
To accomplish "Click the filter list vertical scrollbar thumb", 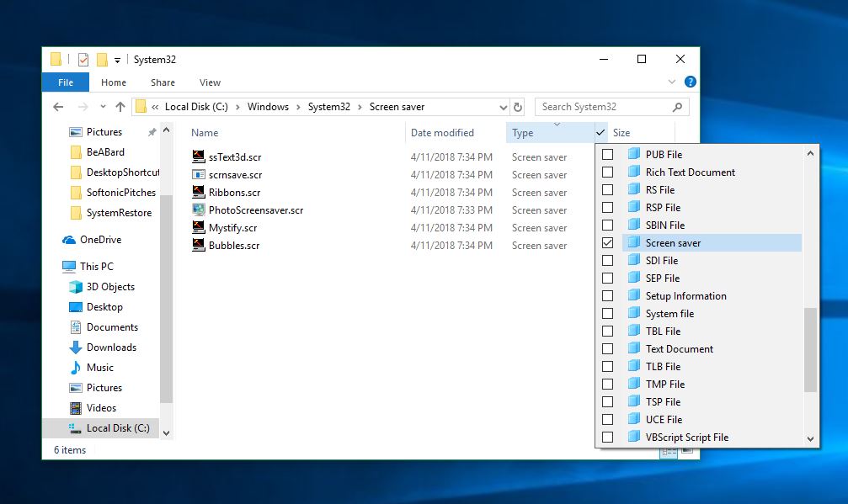I will 810,349.
